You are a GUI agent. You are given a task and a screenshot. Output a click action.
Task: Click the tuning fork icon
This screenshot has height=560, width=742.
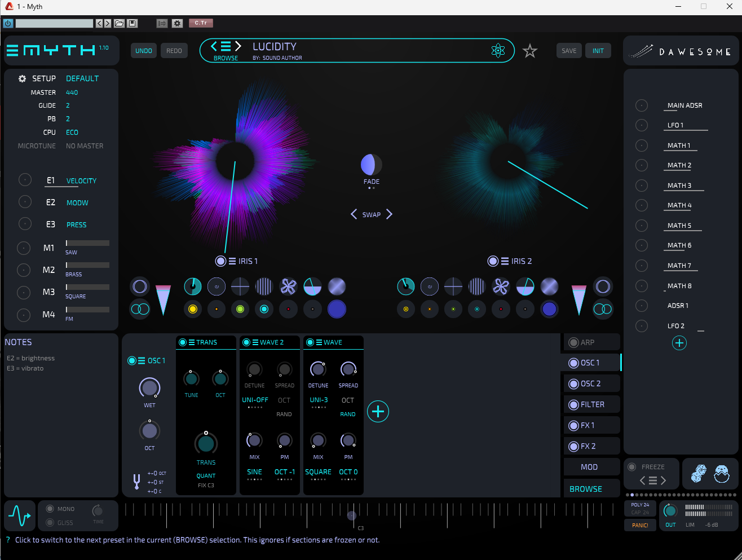coord(136,482)
